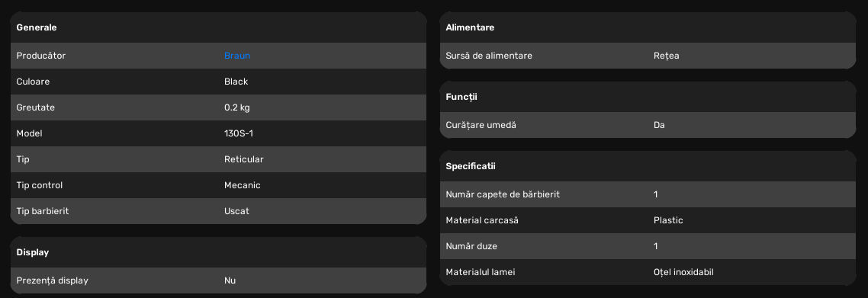The height and width of the screenshot is (298, 868).
Task: Select the Specificatii section header
Action: [x=471, y=166]
